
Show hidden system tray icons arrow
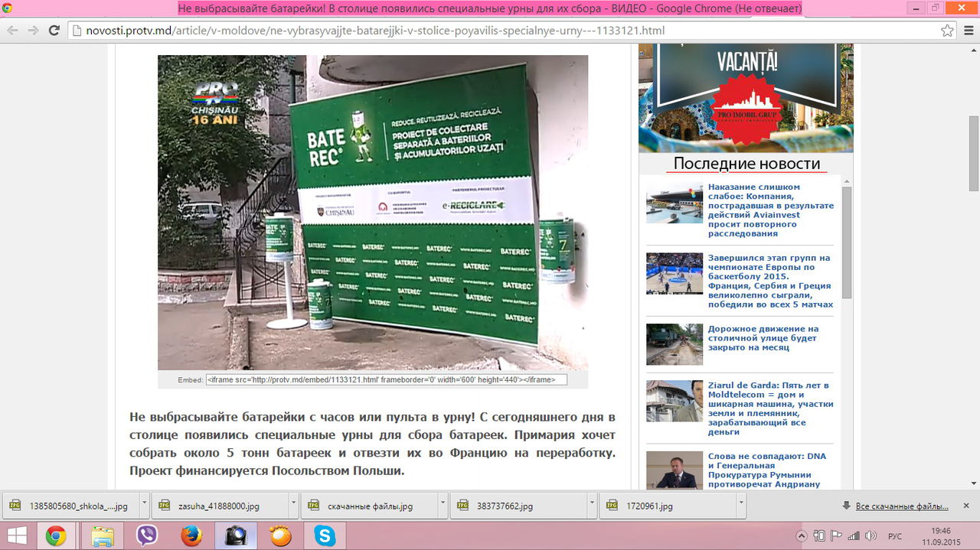coord(802,535)
